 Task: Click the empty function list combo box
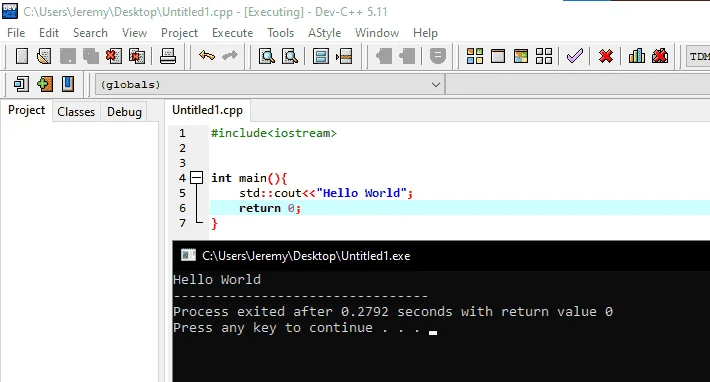(x=578, y=85)
